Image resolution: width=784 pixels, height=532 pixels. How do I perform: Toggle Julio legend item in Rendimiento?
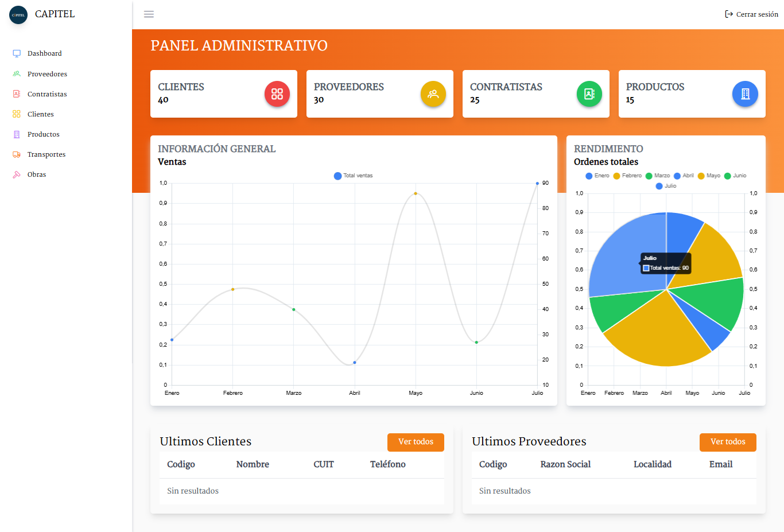click(x=666, y=186)
